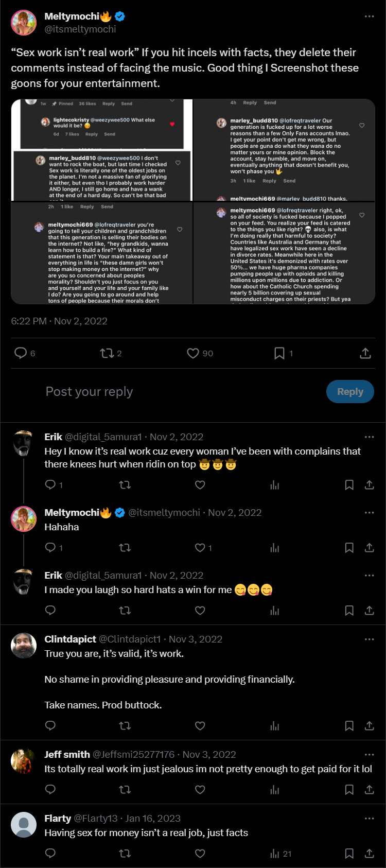Open top-left screenshot image in the post
Viewport: 386px width, 868px height.
click(x=101, y=150)
